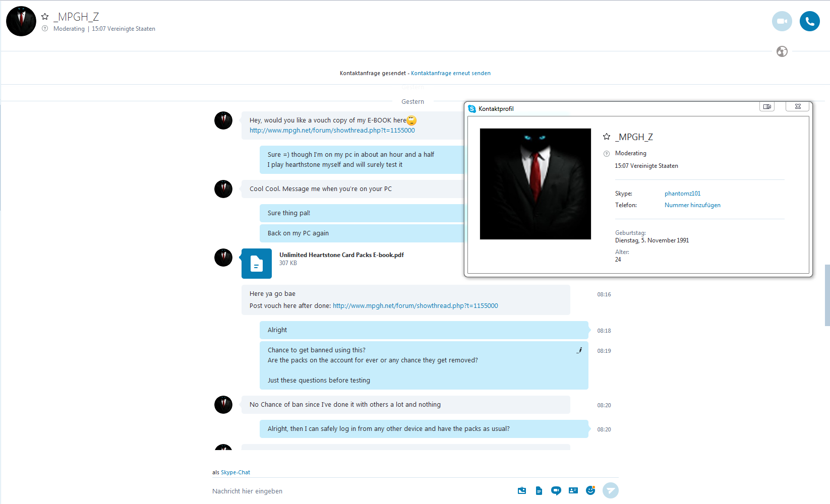Click the chat scrollbar thumb on the right edge
This screenshot has height=504, width=830.
pyautogui.click(x=827, y=295)
